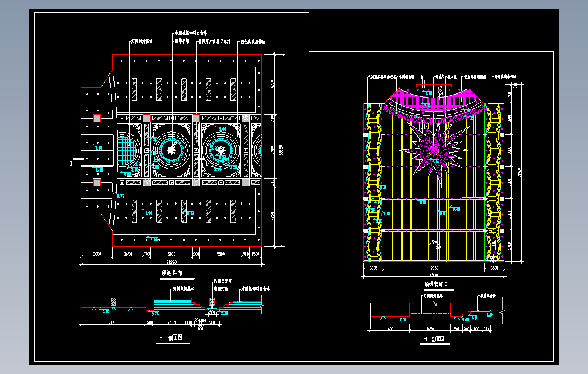Select the 3910 dimension in the left section
This screenshot has height=374, width=588.
click(x=113, y=322)
